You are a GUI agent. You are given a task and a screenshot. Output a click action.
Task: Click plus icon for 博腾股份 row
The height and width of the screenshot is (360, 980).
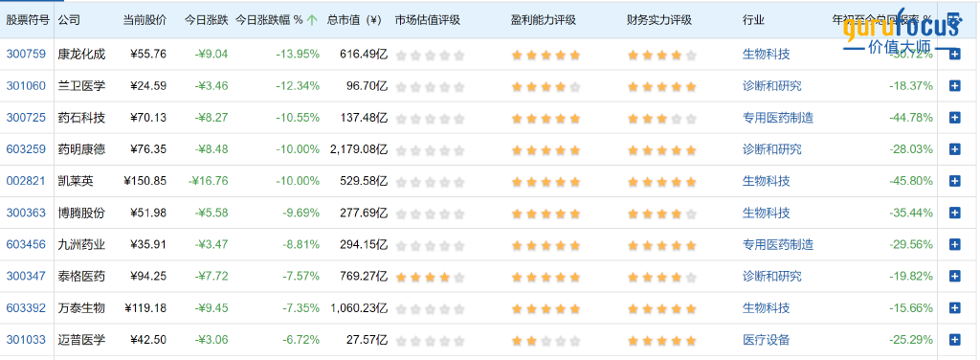tap(954, 214)
